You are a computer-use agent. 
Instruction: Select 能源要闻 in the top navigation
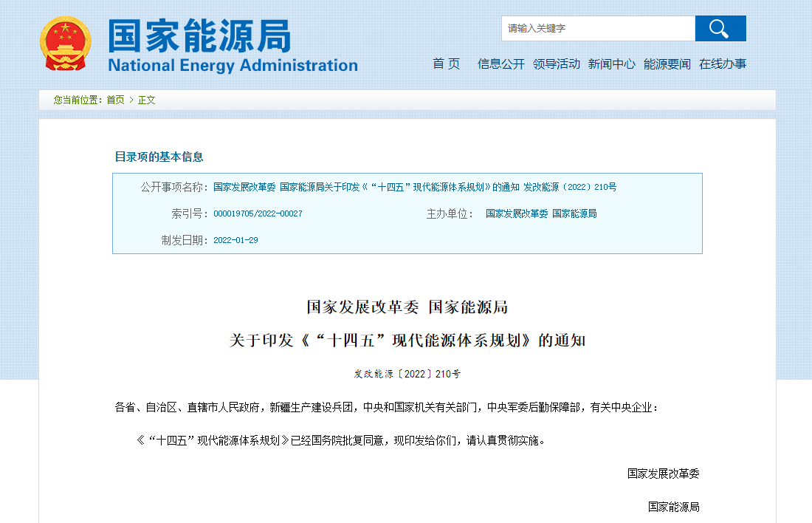coord(667,64)
